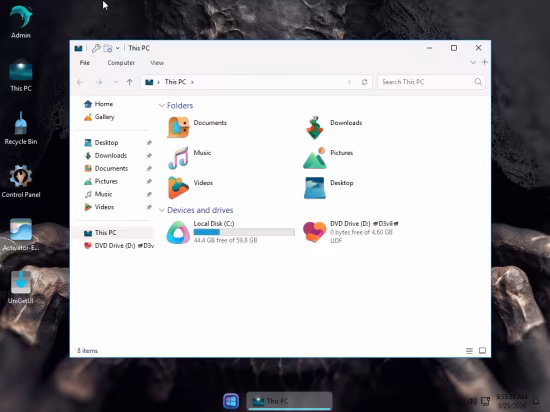This screenshot has width=550, height=412.
Task: Click the clock and date in taskbar
Action: [x=511, y=401]
